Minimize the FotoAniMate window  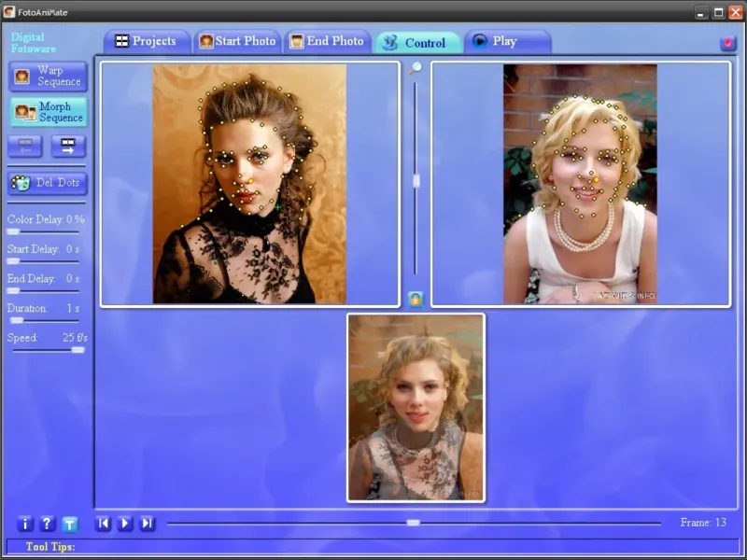700,13
